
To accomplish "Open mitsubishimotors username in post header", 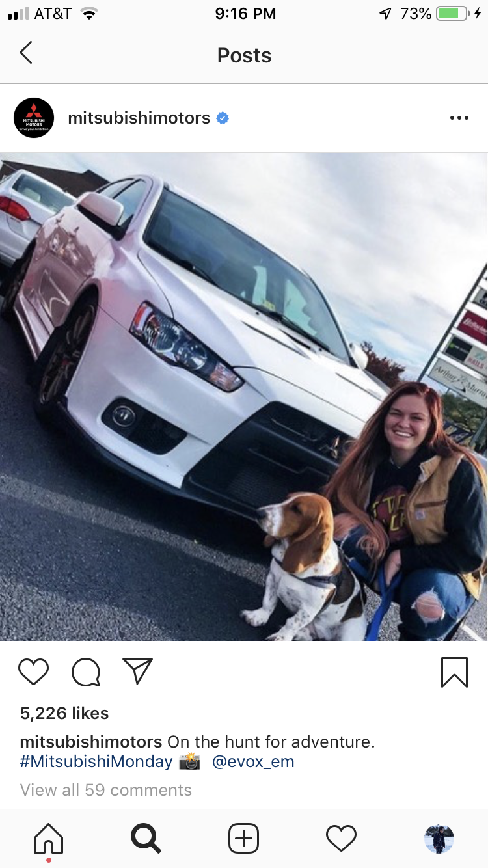I will tap(139, 118).
